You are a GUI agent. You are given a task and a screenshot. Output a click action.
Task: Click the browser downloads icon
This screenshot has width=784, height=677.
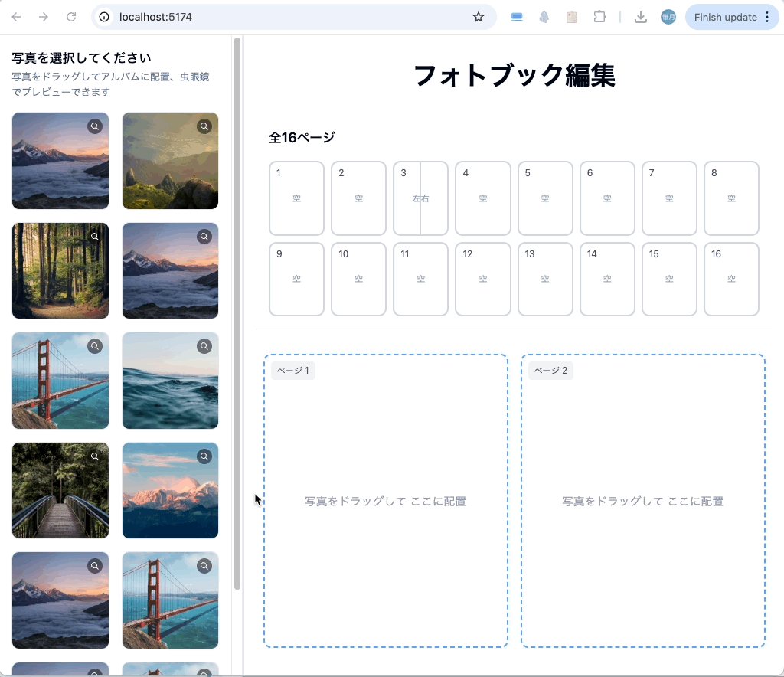(x=641, y=16)
